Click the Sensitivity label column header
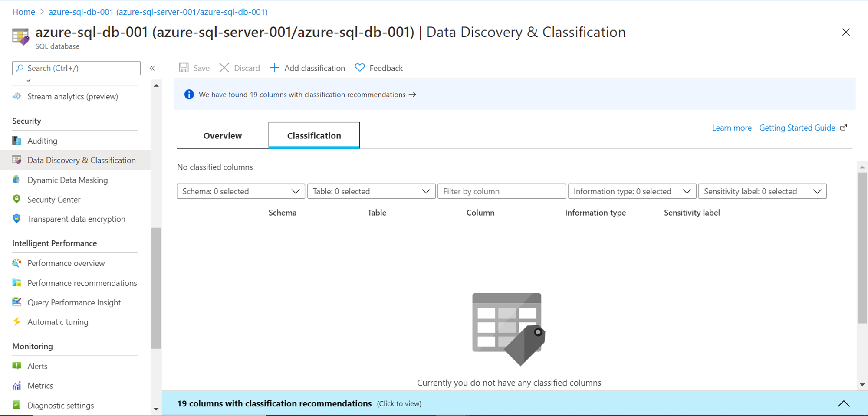The image size is (868, 416). pyautogui.click(x=692, y=213)
